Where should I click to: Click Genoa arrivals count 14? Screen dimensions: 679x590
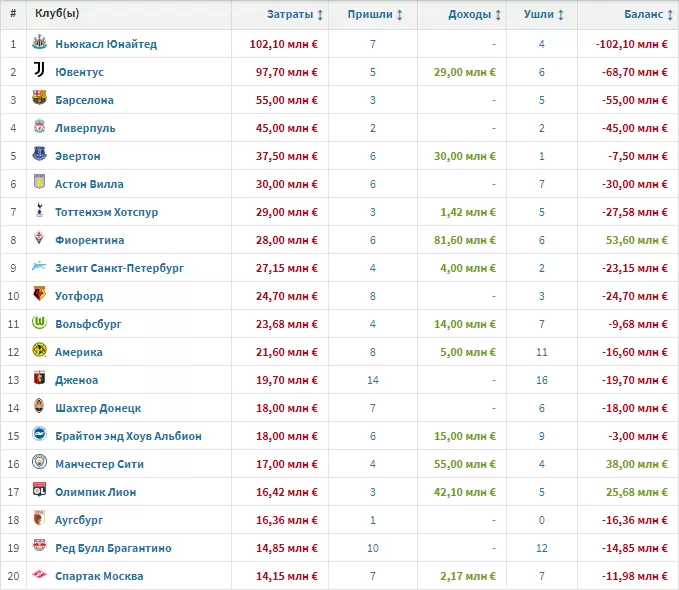click(373, 380)
